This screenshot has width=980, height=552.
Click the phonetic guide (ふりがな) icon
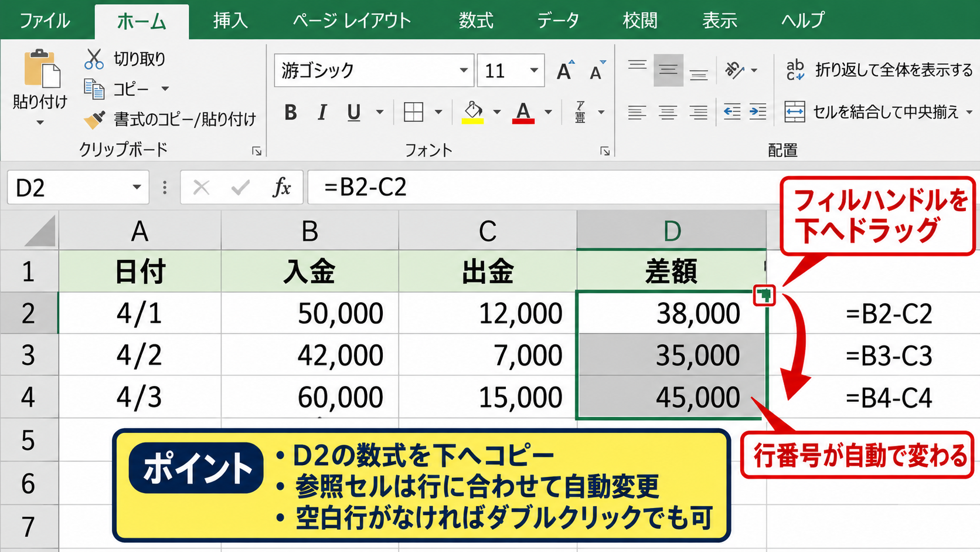click(580, 111)
